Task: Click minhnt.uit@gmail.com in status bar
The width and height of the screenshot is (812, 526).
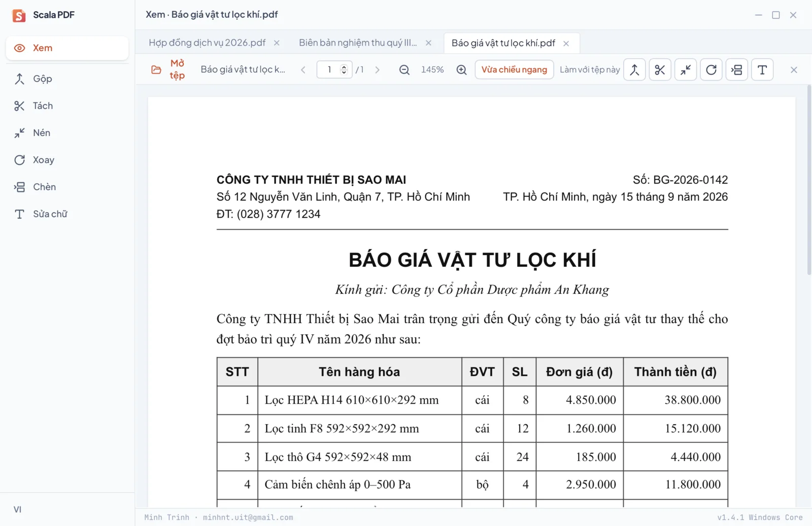Action: pyautogui.click(x=248, y=517)
